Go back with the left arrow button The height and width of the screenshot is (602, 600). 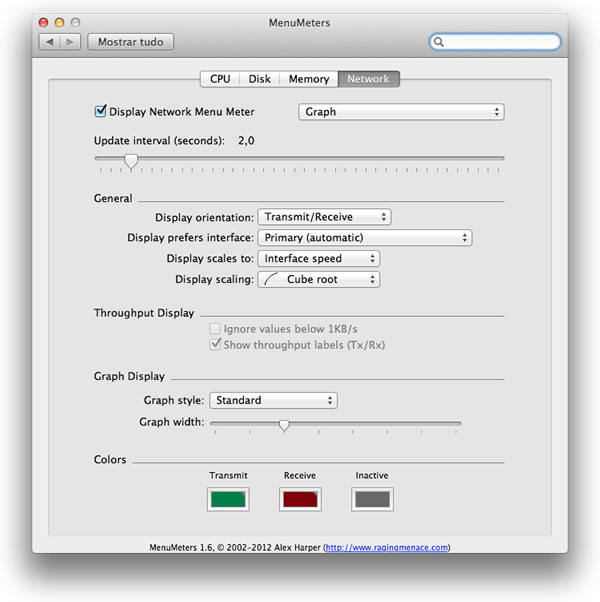[50, 42]
